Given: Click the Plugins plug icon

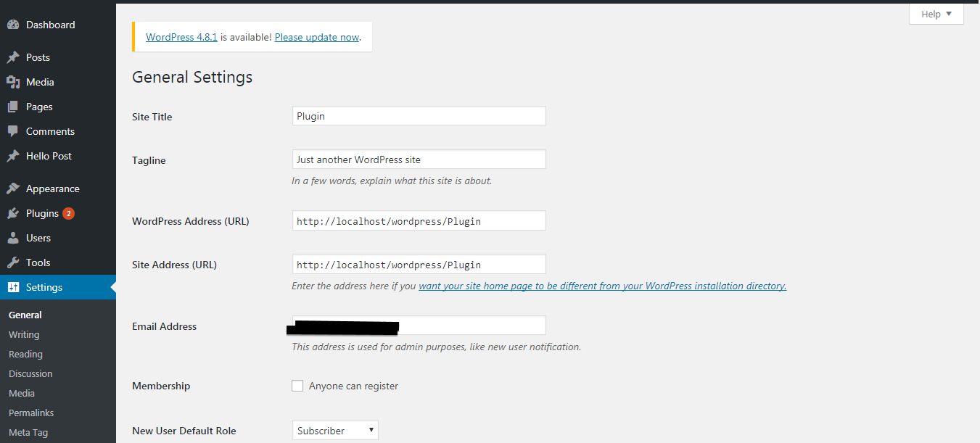Looking at the screenshot, I should pyautogui.click(x=13, y=213).
